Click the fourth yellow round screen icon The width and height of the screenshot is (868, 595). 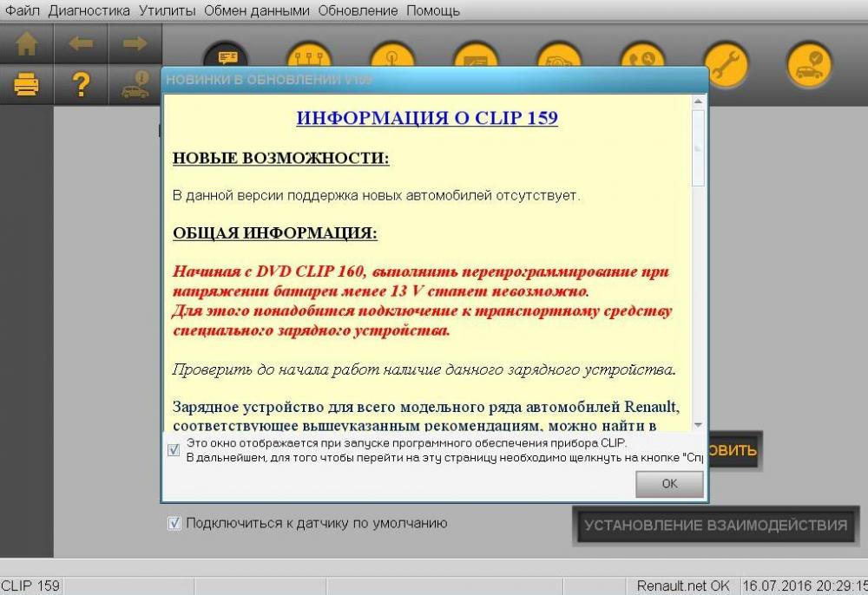[476, 56]
